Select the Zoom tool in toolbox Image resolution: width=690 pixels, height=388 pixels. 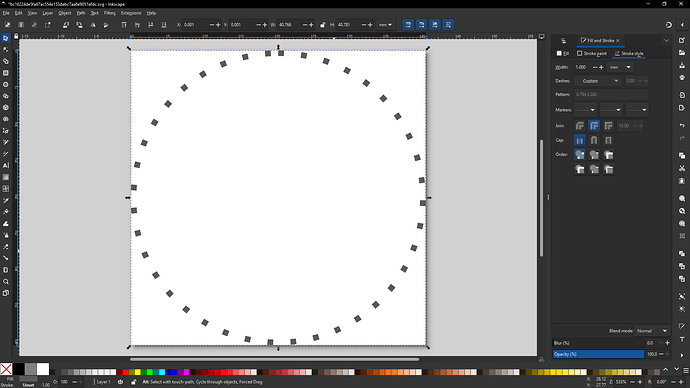click(x=6, y=281)
